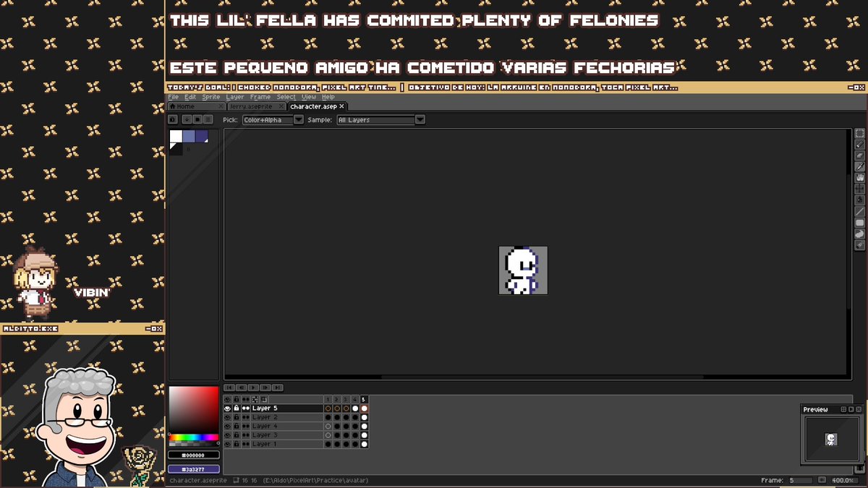868x488 pixels.
Task: Select the Pencil tool
Action: [860, 145]
